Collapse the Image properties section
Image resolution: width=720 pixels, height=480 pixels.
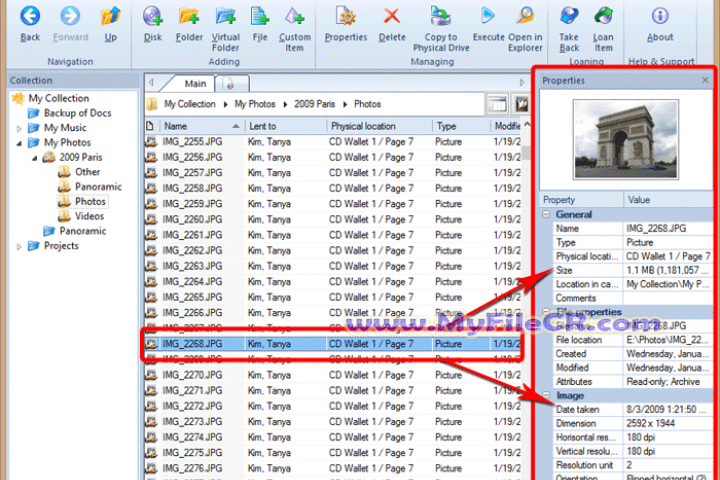(x=546, y=395)
